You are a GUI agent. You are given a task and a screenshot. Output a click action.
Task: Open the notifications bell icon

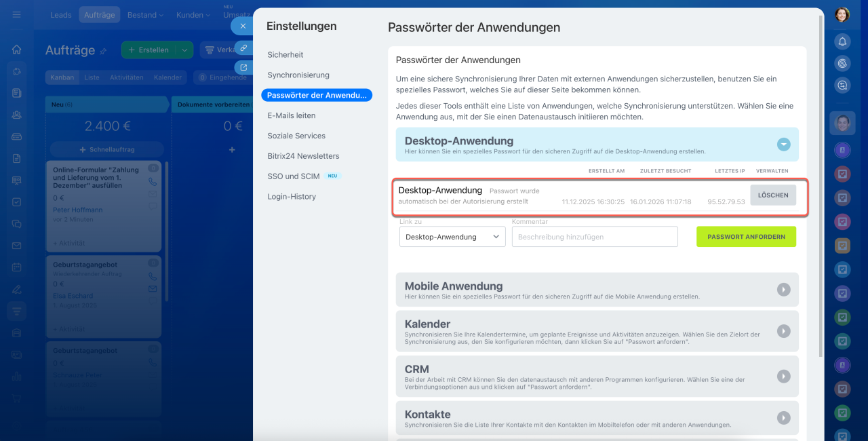pyautogui.click(x=842, y=41)
